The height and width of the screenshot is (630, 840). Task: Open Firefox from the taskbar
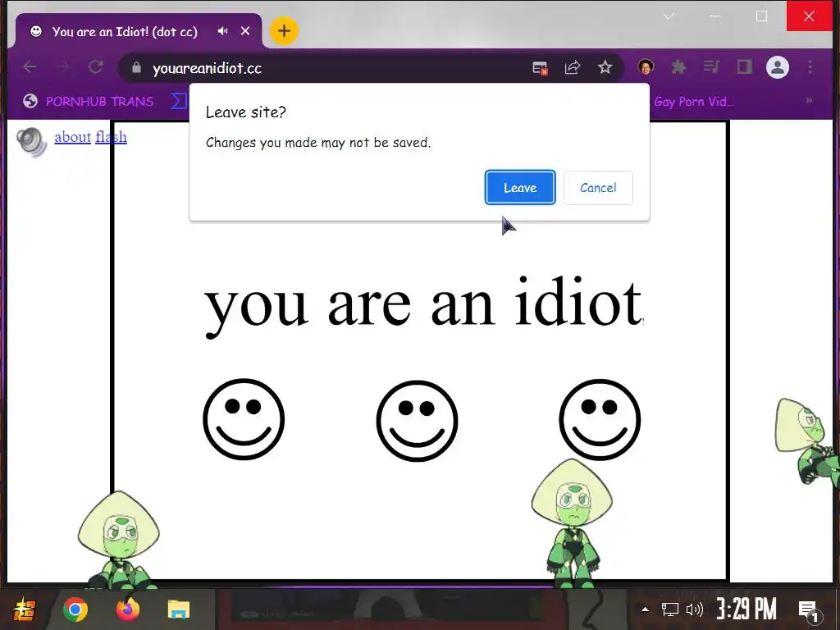127,609
